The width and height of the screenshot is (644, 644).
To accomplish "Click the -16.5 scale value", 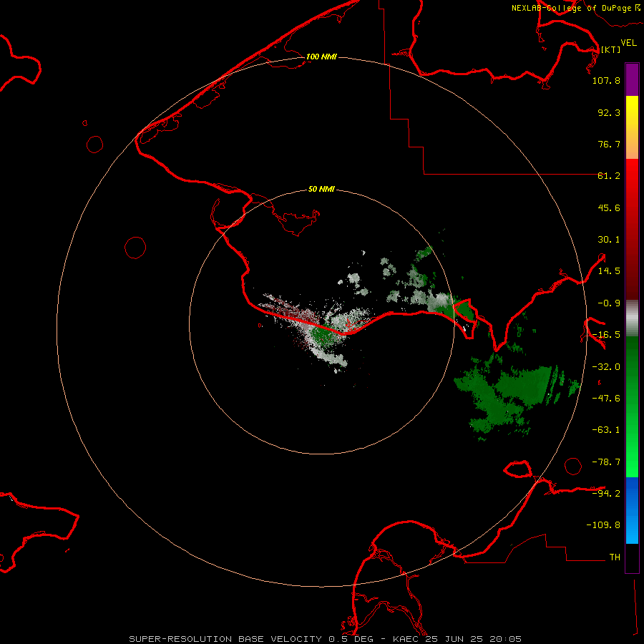I will coord(606,335).
